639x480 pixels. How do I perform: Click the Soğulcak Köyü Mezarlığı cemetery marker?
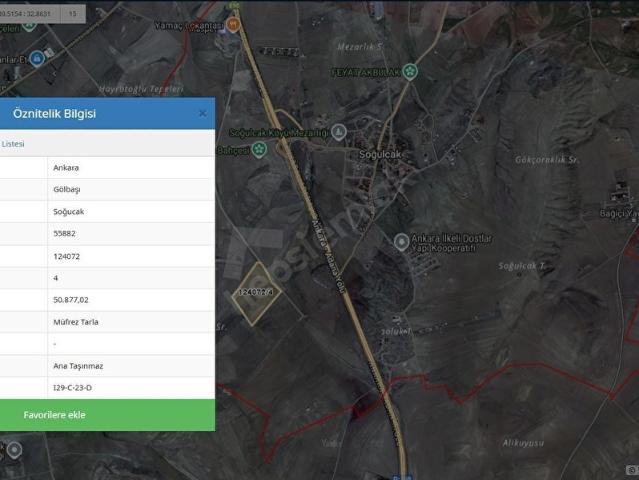click(339, 132)
